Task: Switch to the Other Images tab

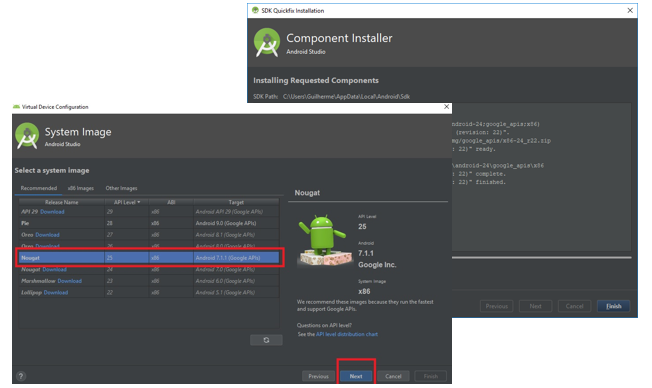Action: 121,188
